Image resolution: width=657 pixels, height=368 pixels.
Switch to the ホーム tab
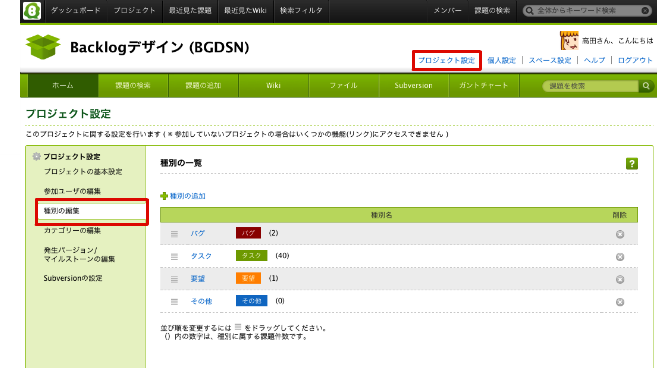point(63,86)
